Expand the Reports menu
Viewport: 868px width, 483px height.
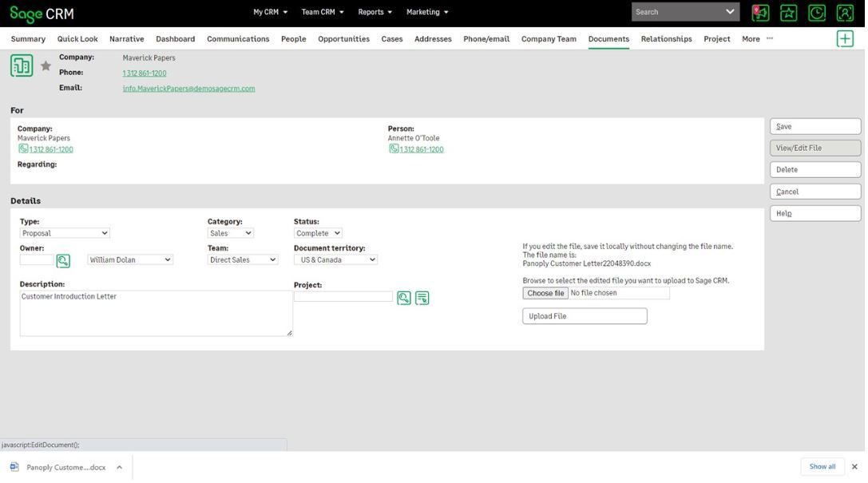coord(375,12)
